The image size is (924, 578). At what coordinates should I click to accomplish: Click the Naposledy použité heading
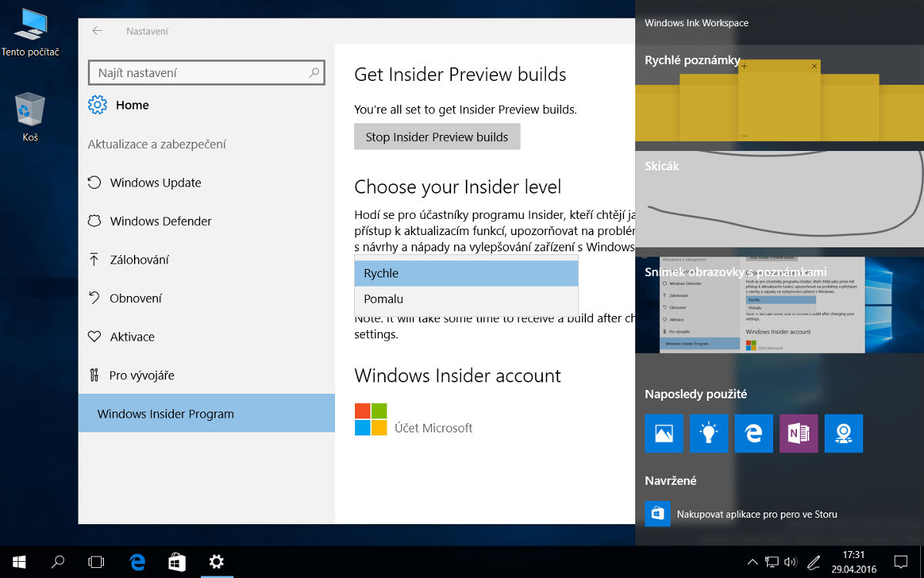(x=696, y=395)
